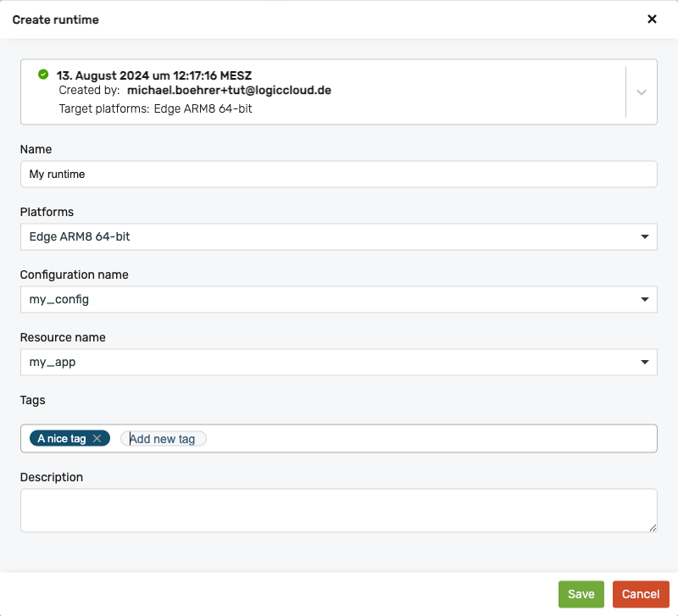Close the Create runtime dialog
The height and width of the screenshot is (616, 678).
[x=652, y=19]
